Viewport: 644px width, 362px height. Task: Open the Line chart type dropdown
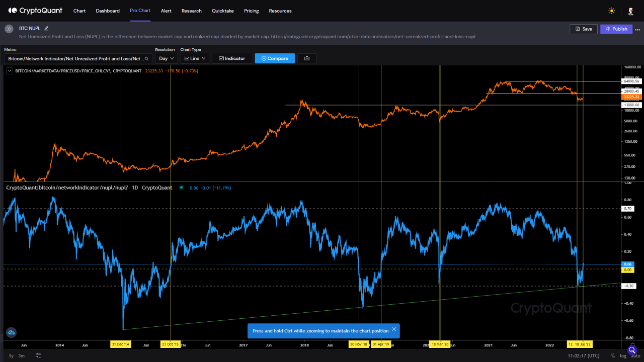point(194,58)
